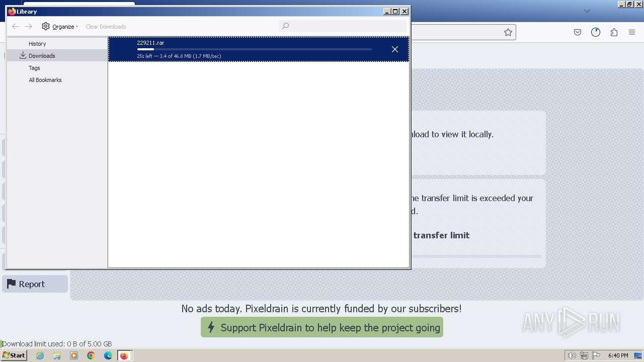Click the transfer limit progress bar
This screenshot has height=362, width=644.
[x=476, y=256]
